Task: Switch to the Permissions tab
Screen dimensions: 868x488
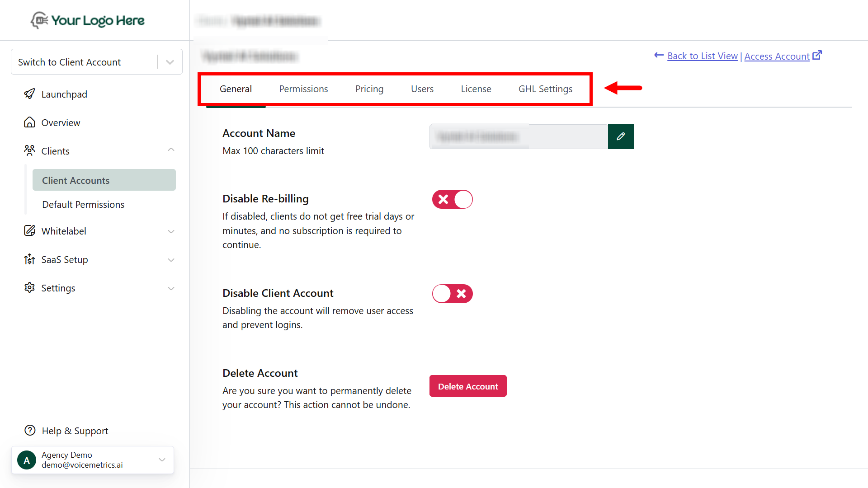Action: click(303, 89)
